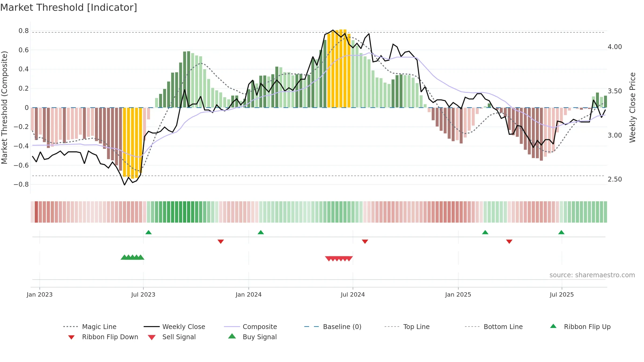Viewport: 644px width, 362px height.
Task: Click the ribbon flip up marker after Jan 2024
Action: [261, 232]
